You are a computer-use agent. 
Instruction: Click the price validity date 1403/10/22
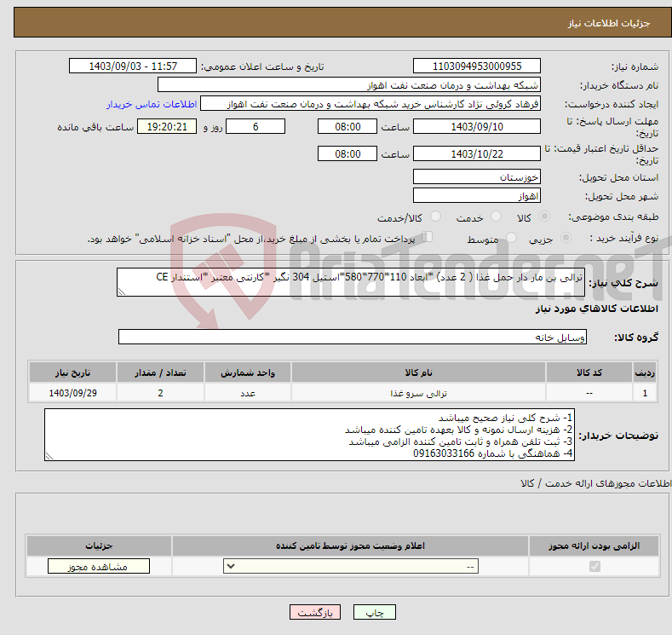(477, 153)
